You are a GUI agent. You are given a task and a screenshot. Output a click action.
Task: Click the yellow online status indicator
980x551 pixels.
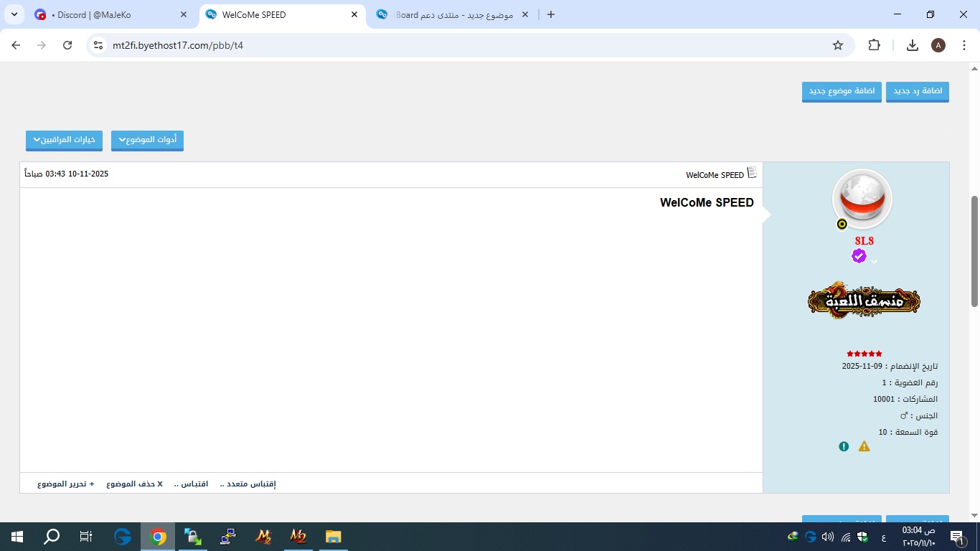click(x=842, y=225)
